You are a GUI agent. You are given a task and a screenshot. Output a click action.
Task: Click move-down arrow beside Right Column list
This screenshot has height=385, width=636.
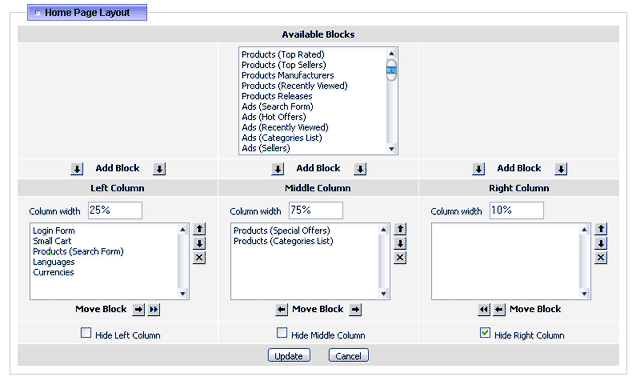(601, 243)
